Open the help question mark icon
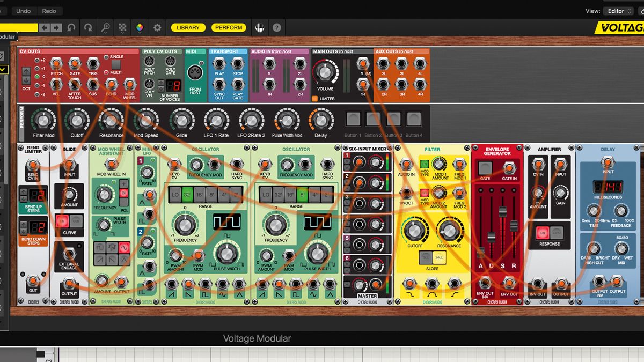This screenshot has width=644, height=362. (x=276, y=27)
